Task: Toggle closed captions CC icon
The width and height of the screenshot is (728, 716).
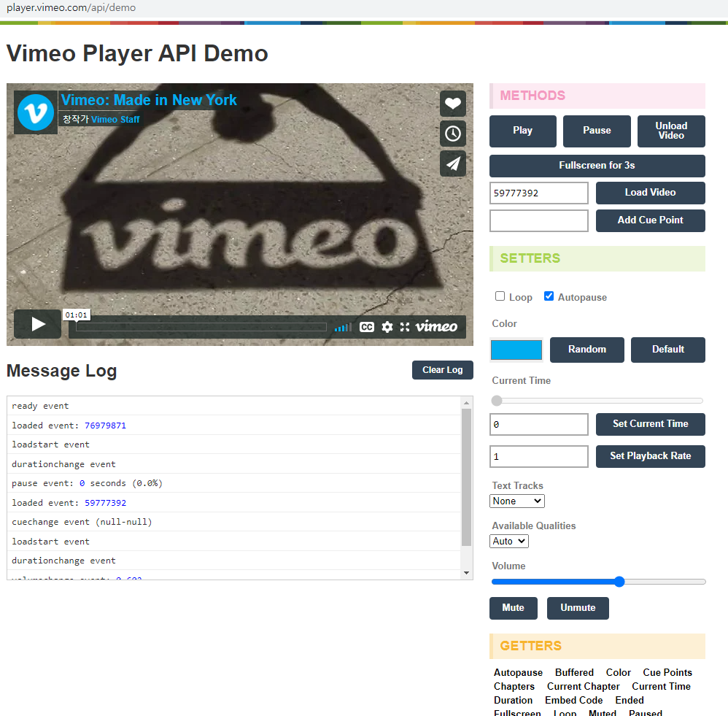Action: pos(367,327)
